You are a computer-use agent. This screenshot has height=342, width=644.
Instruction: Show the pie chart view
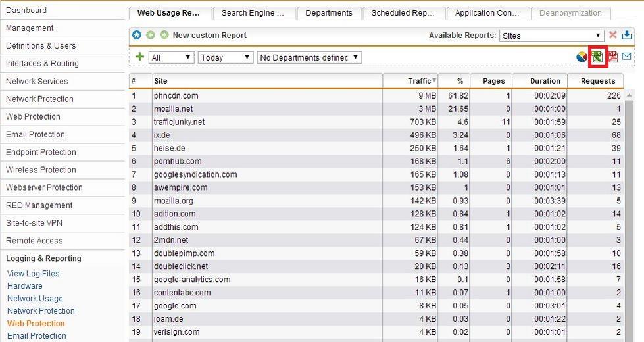582,57
